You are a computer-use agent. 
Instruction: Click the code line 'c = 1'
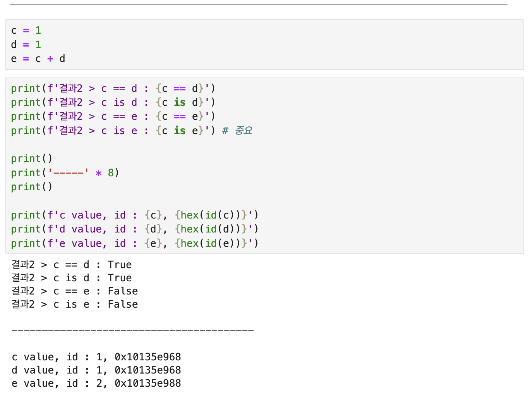26,30
